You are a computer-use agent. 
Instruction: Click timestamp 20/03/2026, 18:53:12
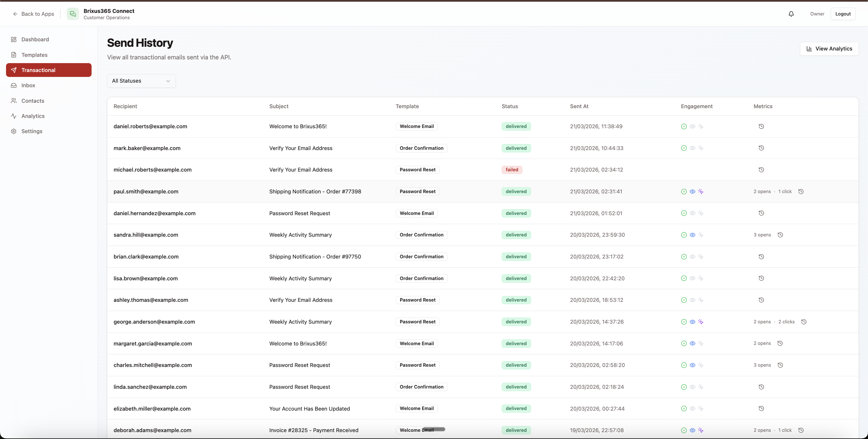point(596,300)
